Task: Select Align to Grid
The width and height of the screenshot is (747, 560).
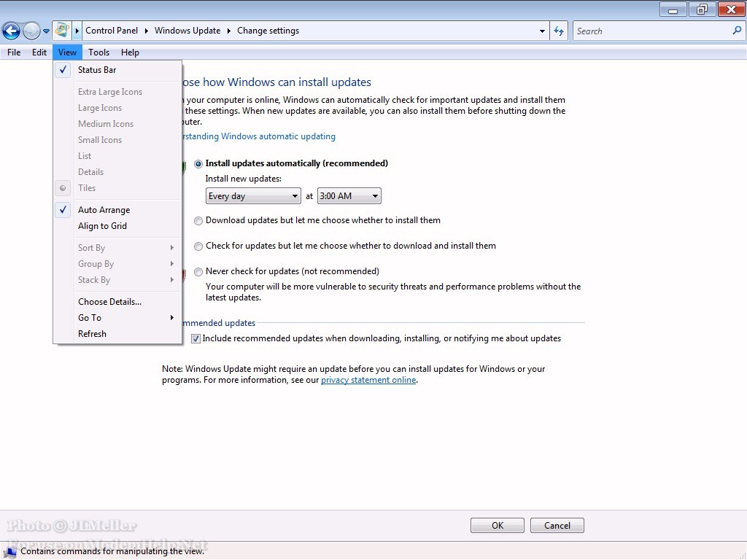Action: 117,226
